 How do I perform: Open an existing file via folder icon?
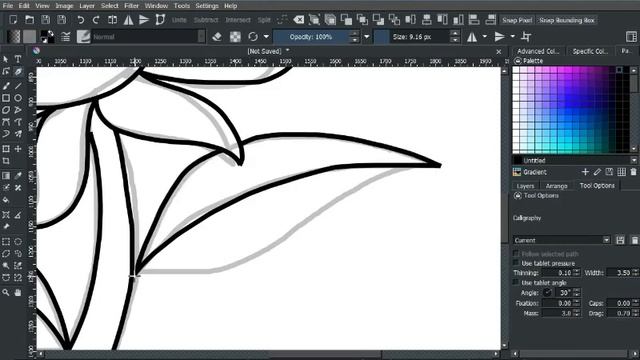tap(29, 20)
